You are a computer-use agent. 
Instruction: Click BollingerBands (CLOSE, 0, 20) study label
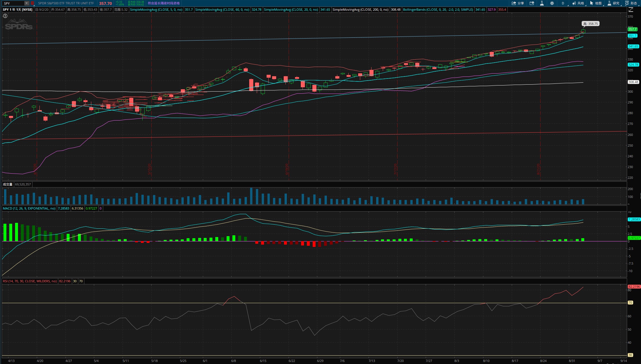tap(438, 10)
